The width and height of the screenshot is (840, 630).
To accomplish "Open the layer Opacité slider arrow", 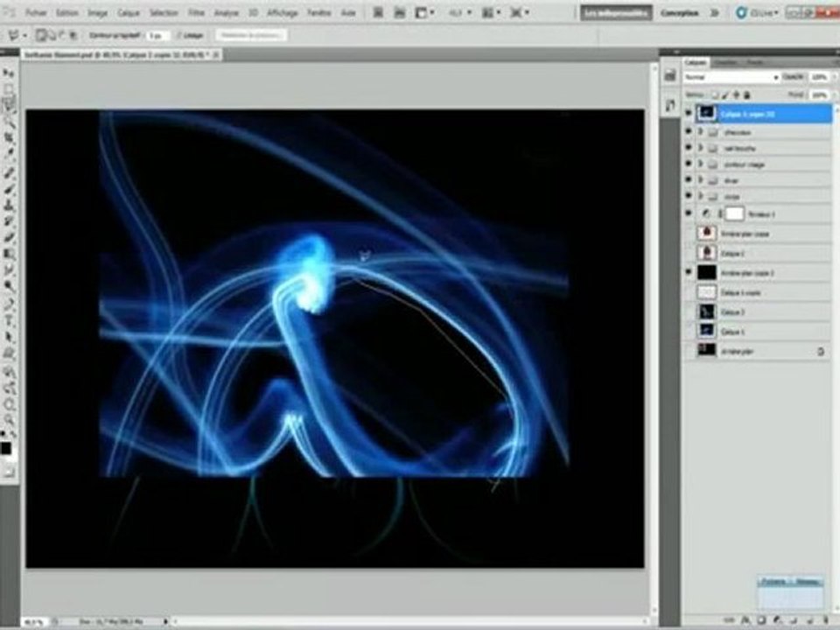I will pyautogui.click(x=834, y=77).
